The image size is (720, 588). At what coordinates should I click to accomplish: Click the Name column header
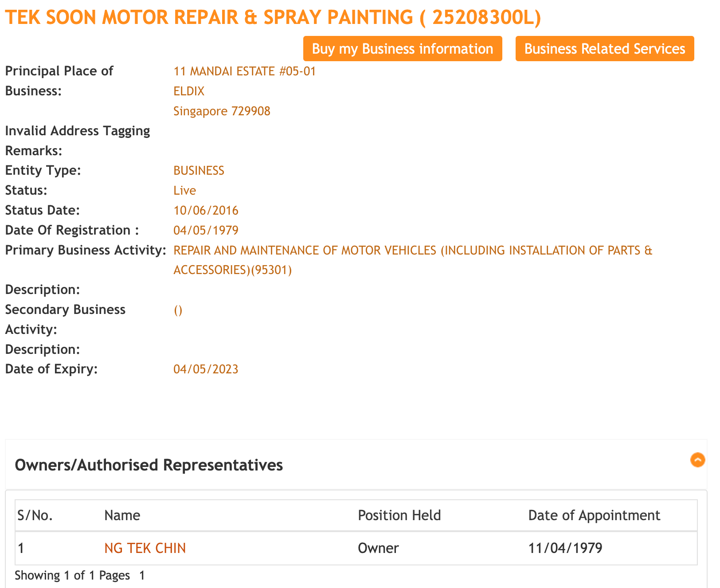point(122,515)
